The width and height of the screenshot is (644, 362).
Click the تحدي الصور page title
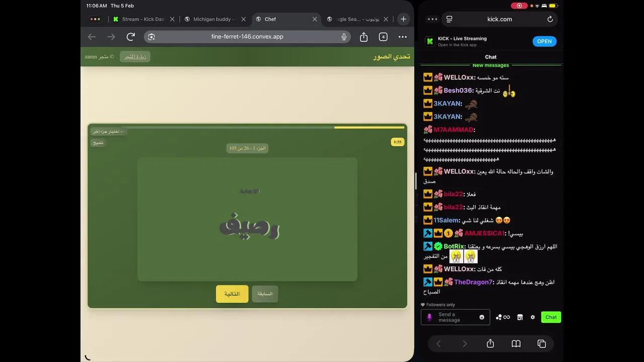point(392,57)
